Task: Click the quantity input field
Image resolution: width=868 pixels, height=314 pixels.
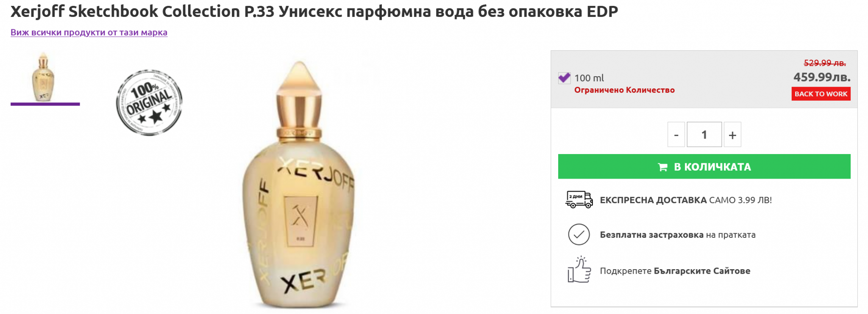Action: (704, 135)
